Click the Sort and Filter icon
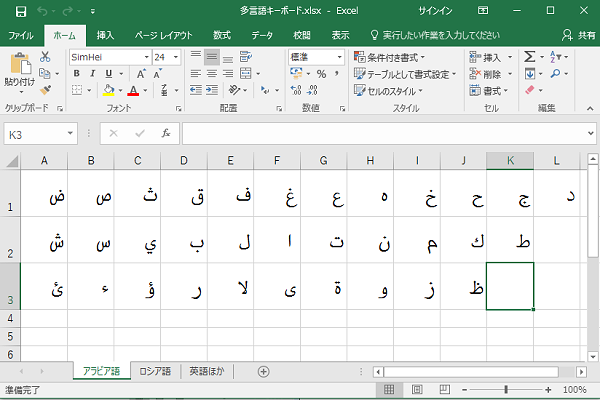Viewport: 600px width, 400px height. tap(556, 57)
